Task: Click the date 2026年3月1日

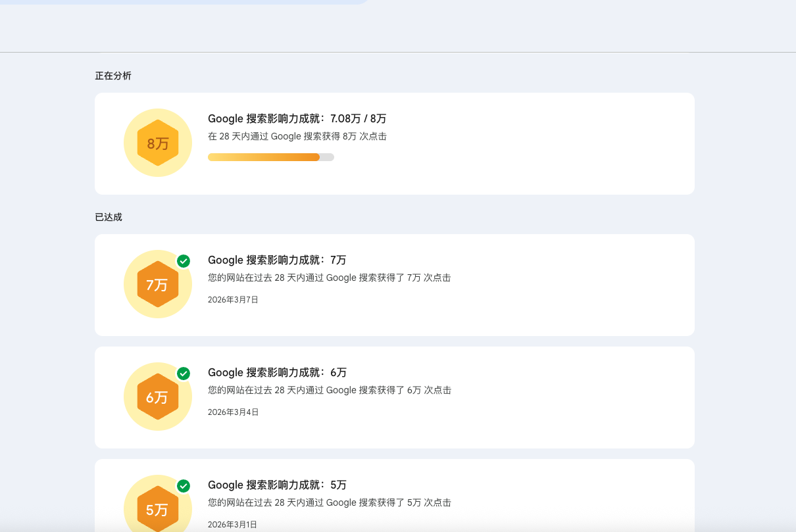Action: [232, 525]
